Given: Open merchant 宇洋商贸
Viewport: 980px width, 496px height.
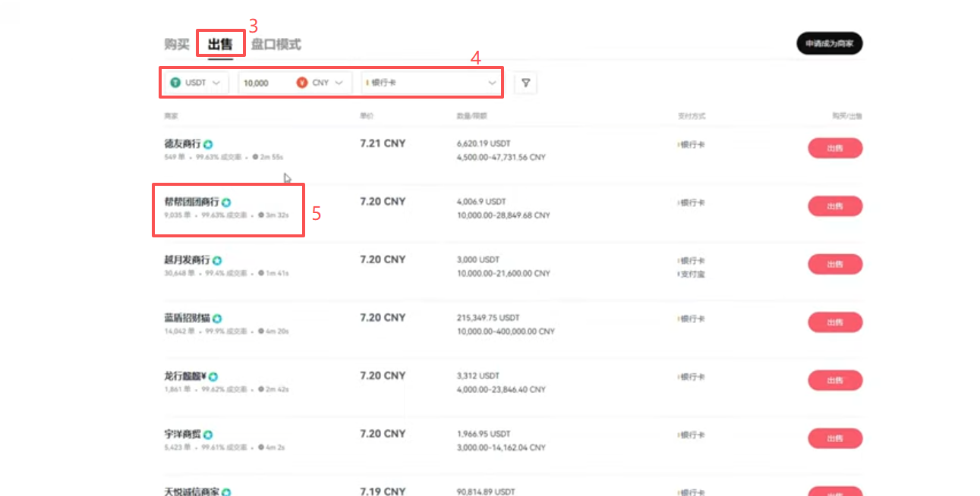Looking at the screenshot, I should point(182,434).
